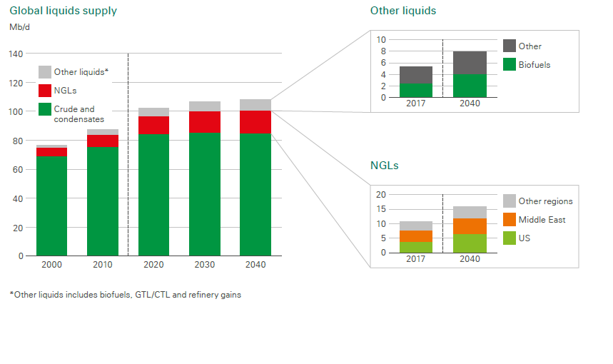Click the red NGLs legend swatch
This screenshot has width=613, height=364.
point(44,91)
